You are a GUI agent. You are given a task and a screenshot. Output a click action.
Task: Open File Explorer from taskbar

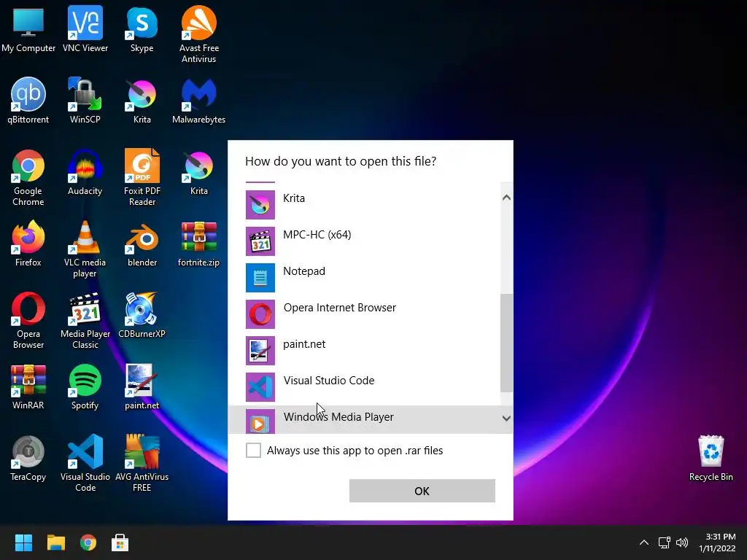[x=55, y=542]
